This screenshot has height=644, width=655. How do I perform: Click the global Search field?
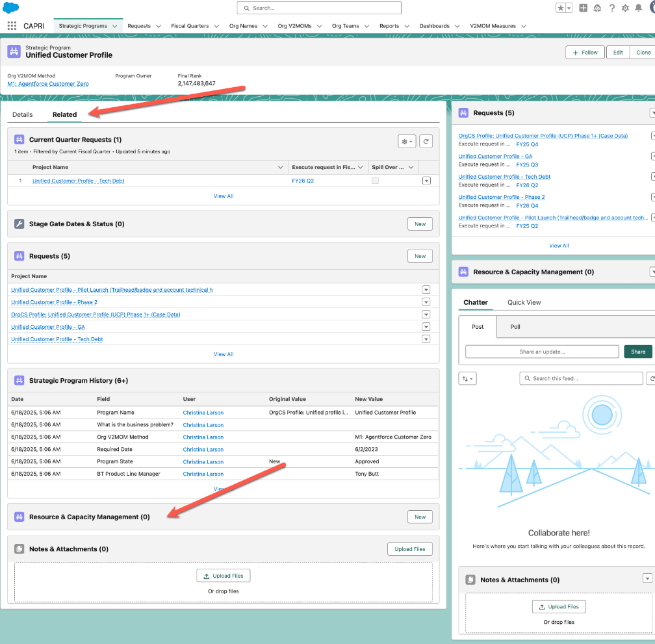319,8
